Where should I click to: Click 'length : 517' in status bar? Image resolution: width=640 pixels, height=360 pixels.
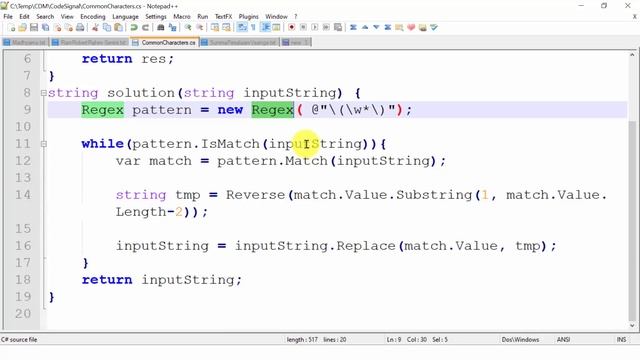point(302,340)
